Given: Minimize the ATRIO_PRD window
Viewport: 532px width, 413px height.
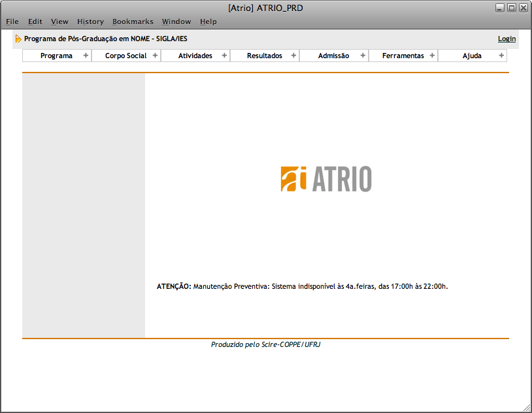Looking at the screenshot, I should (x=500, y=8).
